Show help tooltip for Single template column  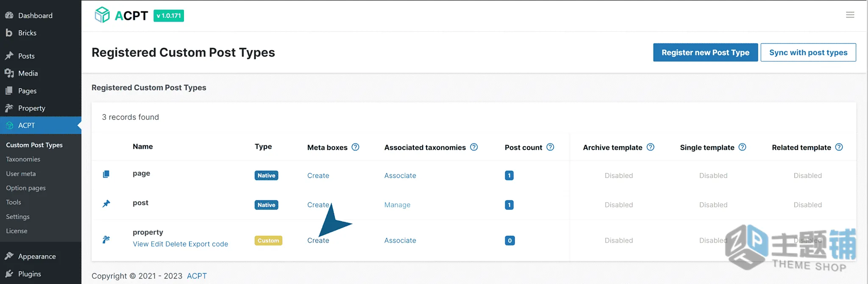point(742,147)
